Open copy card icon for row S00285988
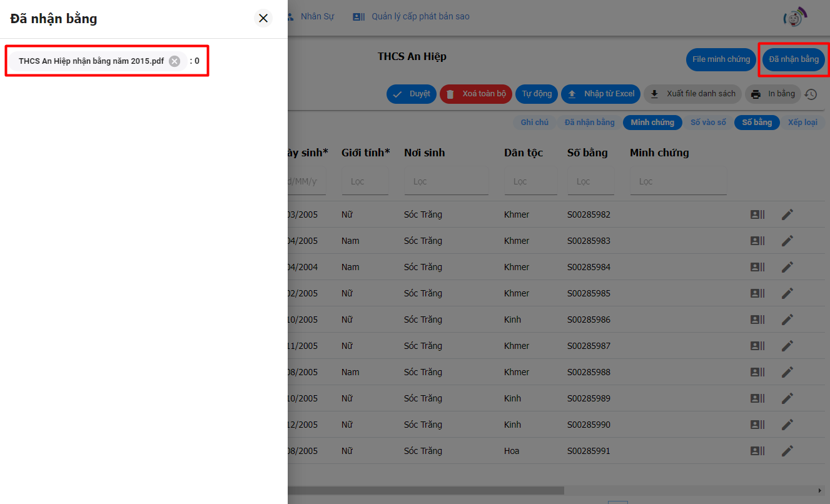The image size is (830, 504). tap(757, 372)
